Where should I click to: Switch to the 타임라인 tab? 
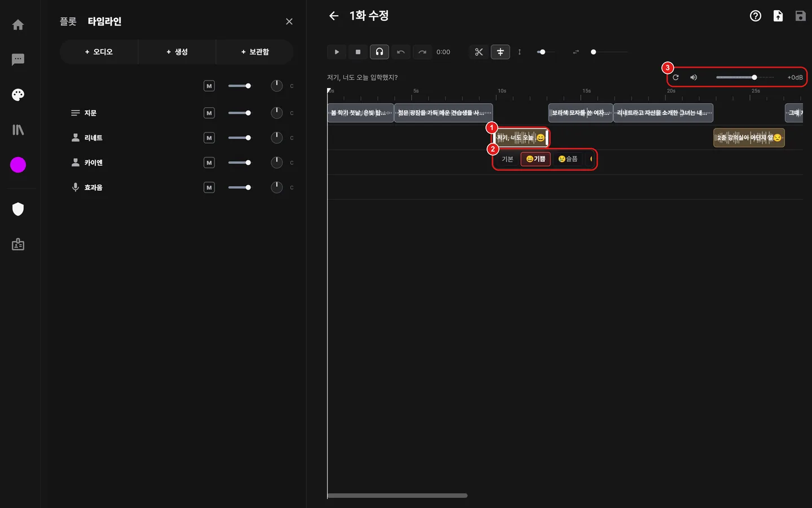point(104,21)
